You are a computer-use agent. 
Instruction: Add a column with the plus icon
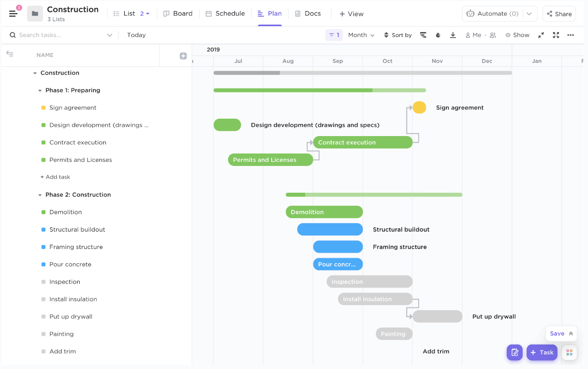183,56
